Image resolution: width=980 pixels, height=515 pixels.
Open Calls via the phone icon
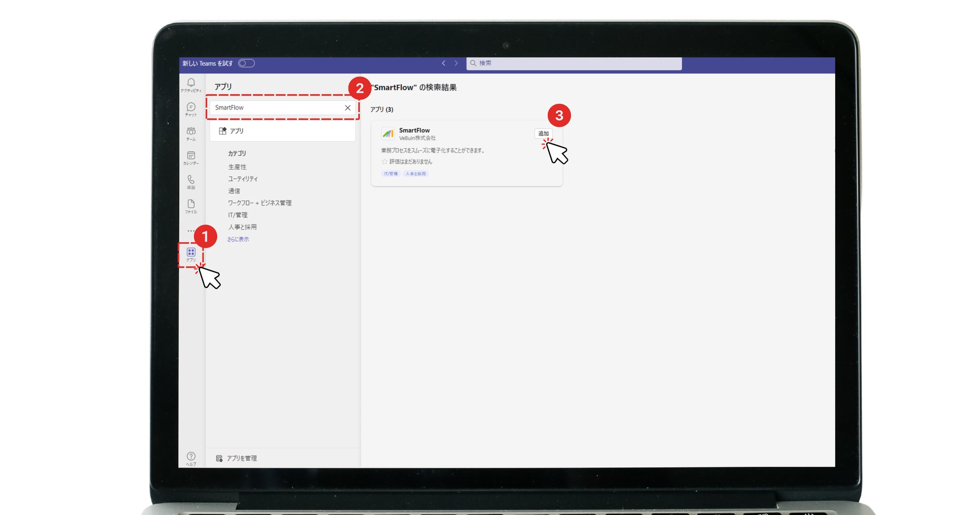point(191,182)
